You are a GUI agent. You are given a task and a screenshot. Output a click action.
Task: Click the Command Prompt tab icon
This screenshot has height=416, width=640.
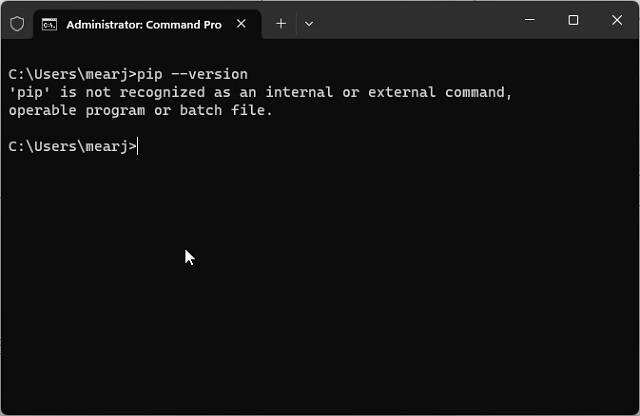coord(49,24)
